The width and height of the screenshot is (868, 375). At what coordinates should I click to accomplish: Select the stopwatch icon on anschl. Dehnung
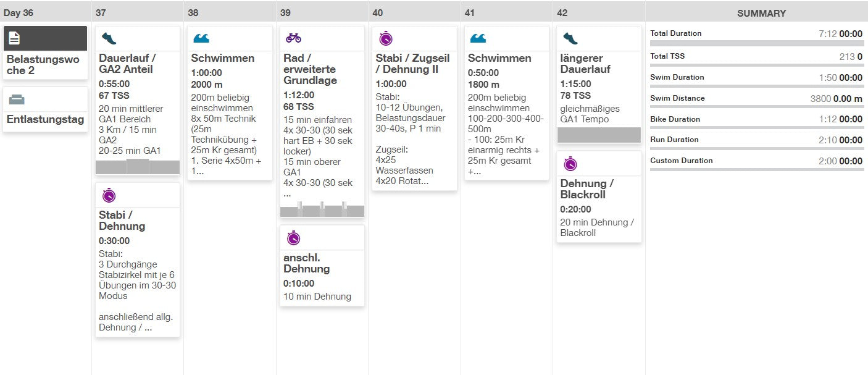(293, 237)
